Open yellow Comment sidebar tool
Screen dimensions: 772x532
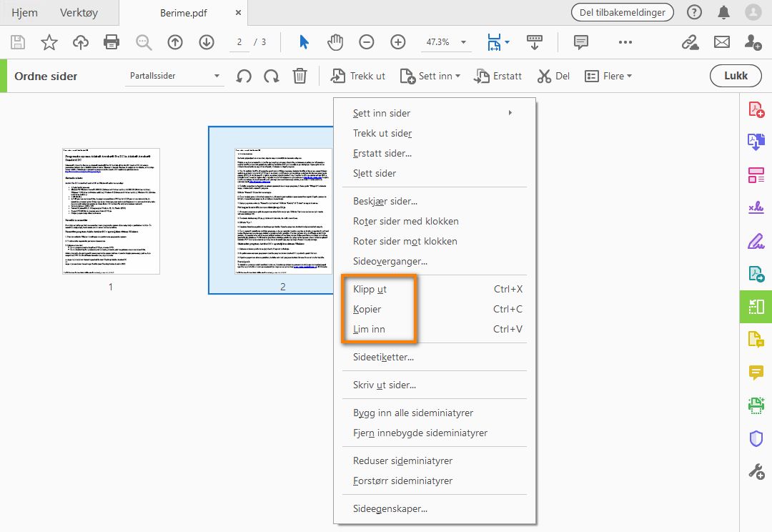756,373
